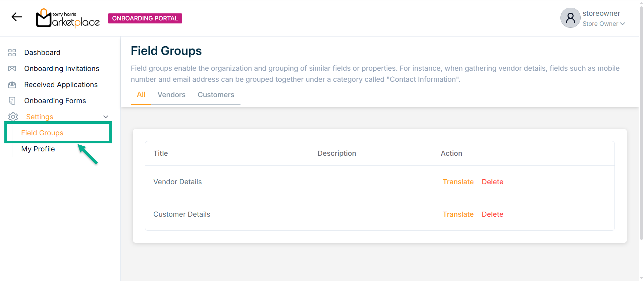Click the Onboarding Forms document icon

tap(12, 101)
